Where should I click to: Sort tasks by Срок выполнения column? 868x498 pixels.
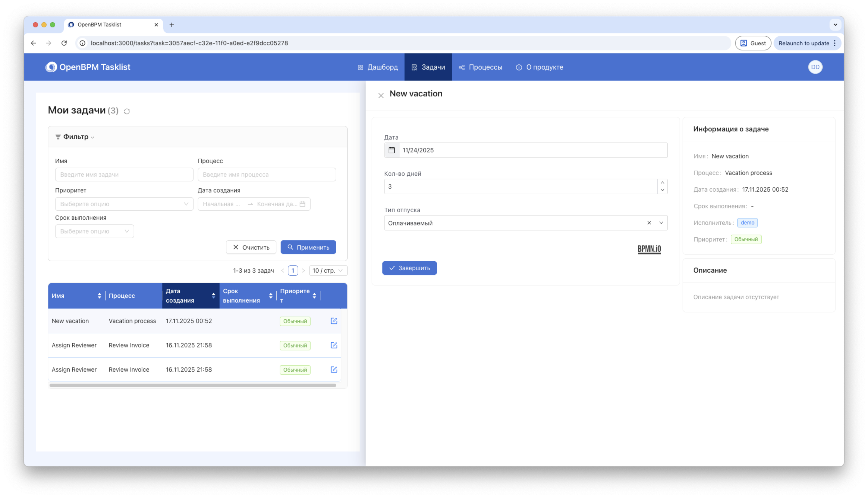pyautogui.click(x=270, y=296)
